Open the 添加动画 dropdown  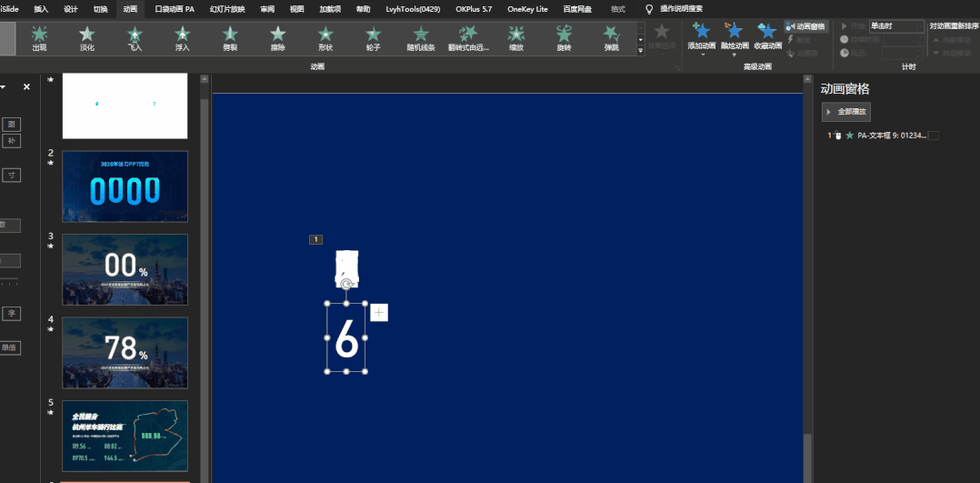pos(702,37)
